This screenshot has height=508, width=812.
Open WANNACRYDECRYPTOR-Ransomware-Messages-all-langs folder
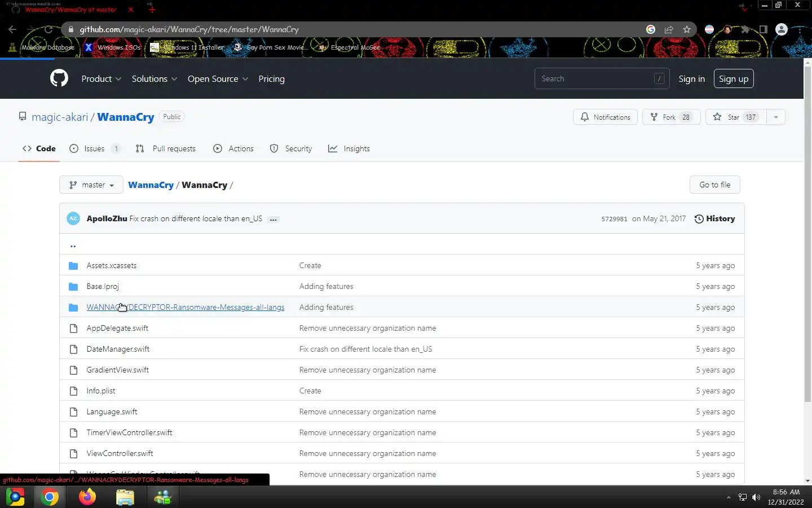click(x=185, y=307)
